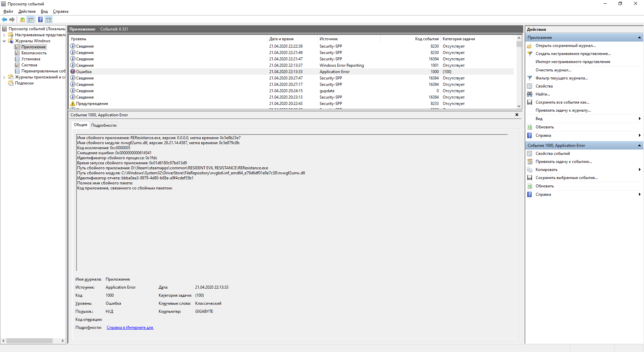
Task: Toggle the action pane toolbar icon
Action: click(49, 19)
